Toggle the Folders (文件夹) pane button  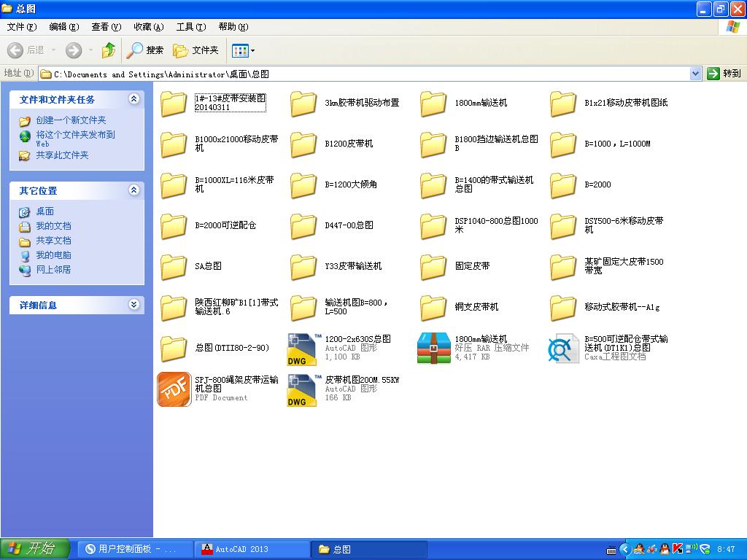point(196,50)
